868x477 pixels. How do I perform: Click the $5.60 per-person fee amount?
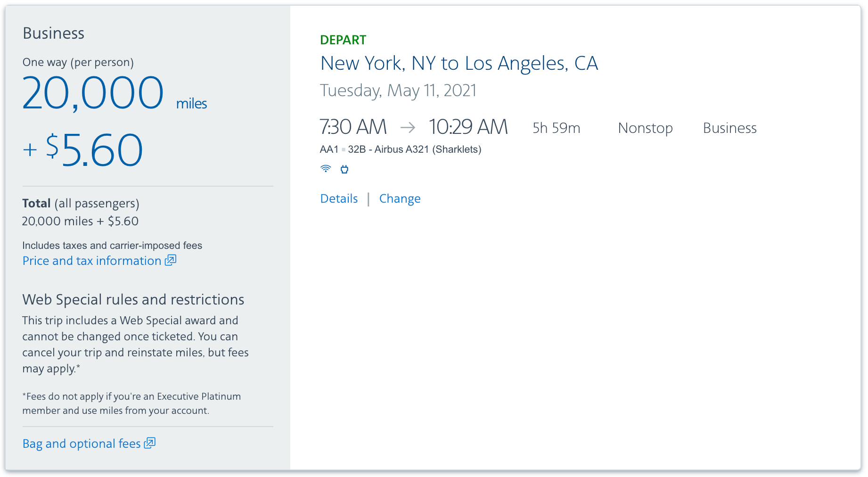pyautogui.click(x=94, y=150)
